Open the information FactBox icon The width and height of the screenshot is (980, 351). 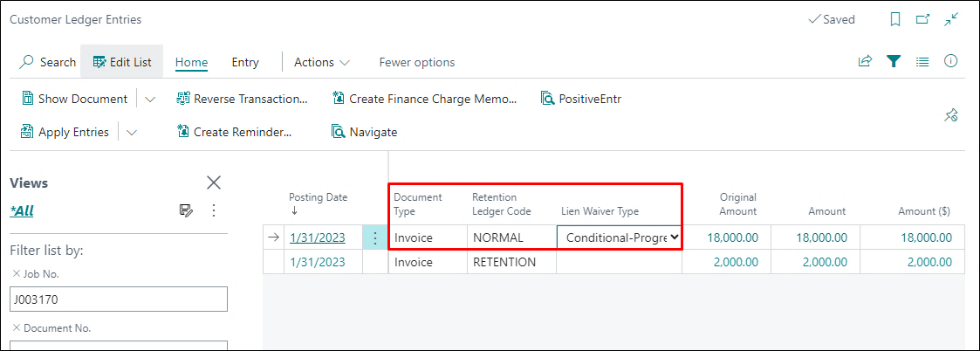pos(951,61)
